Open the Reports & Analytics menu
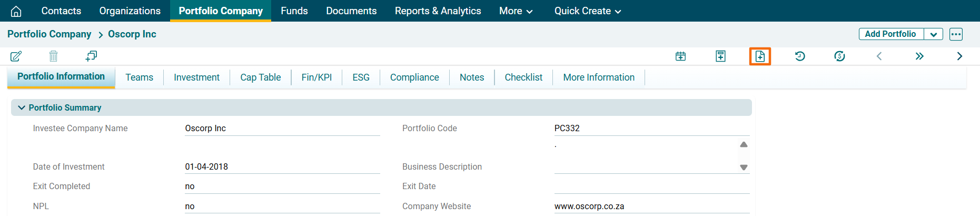 point(438,11)
